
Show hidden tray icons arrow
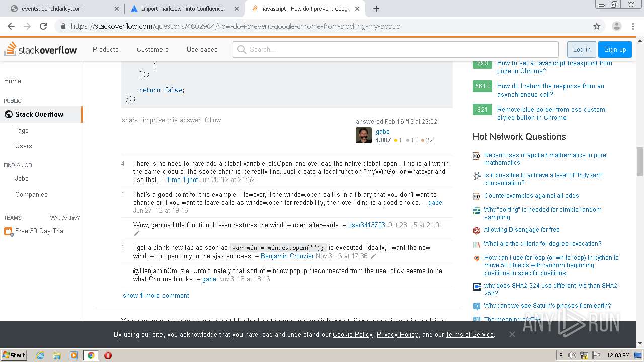click(561, 355)
